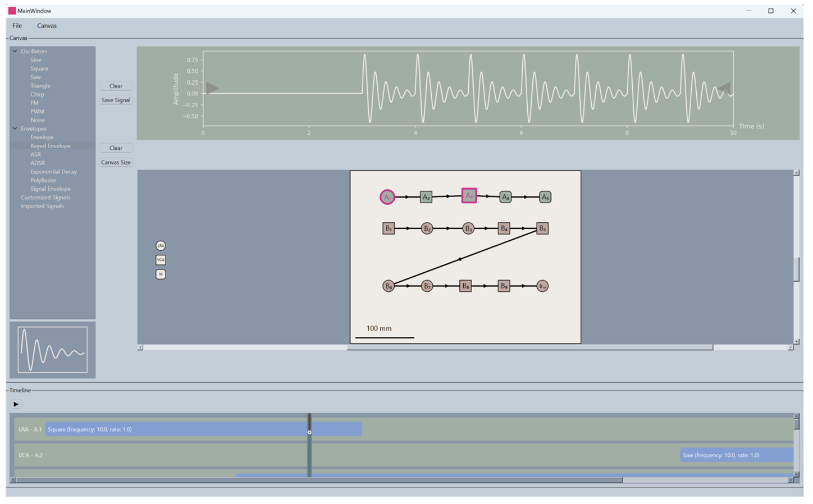Select the M motor icon

click(160, 274)
